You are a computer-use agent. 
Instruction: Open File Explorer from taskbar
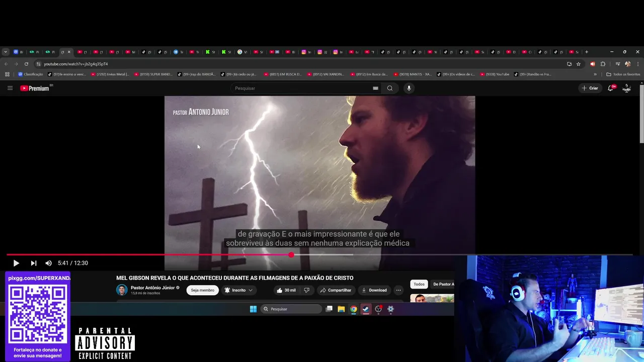pyautogui.click(x=341, y=309)
